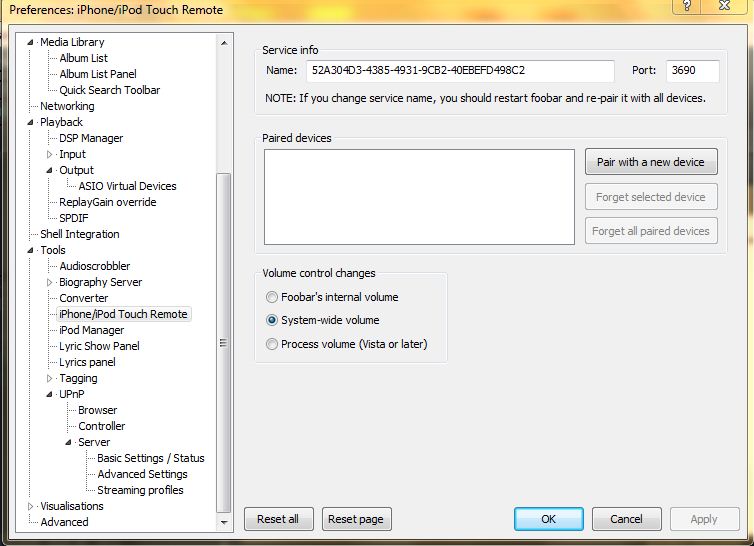Click the Reset page button
The height and width of the screenshot is (546, 754).
pos(356,519)
